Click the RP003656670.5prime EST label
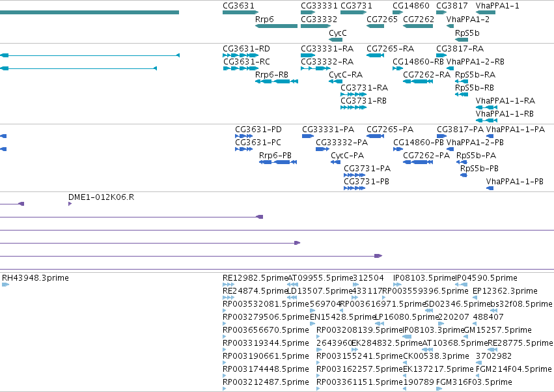Viewport: 554px width, 392px height. pyautogui.click(x=266, y=329)
